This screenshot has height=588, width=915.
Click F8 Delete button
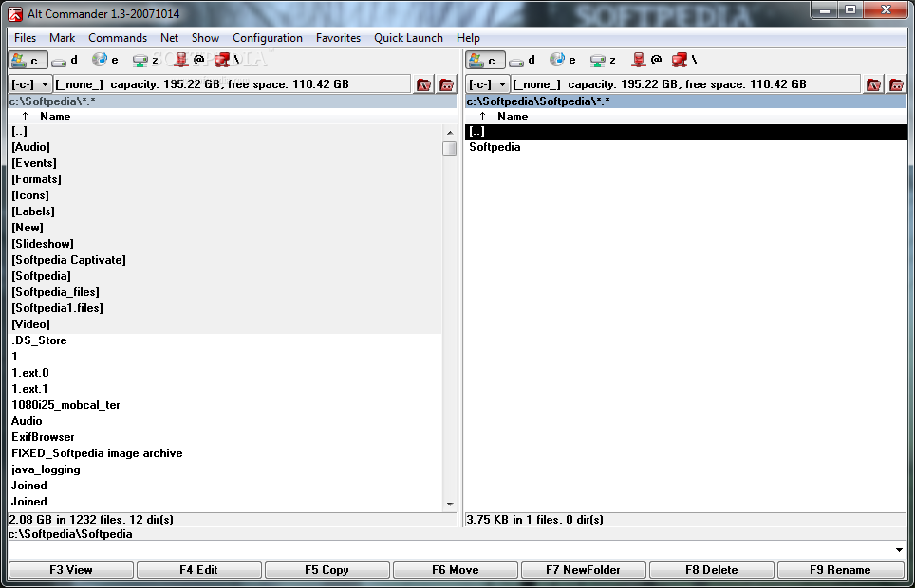coord(711,570)
